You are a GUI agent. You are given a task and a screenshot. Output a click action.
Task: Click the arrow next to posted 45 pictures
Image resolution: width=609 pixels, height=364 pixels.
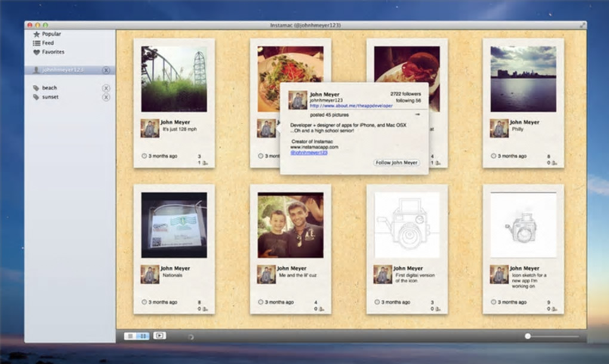click(x=417, y=115)
